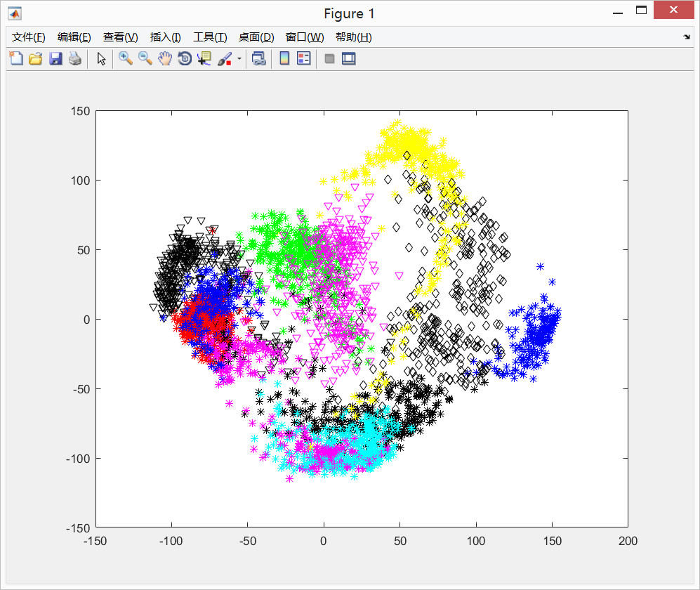
Task: Click the Link Plot toolbar icon
Action: click(259, 58)
